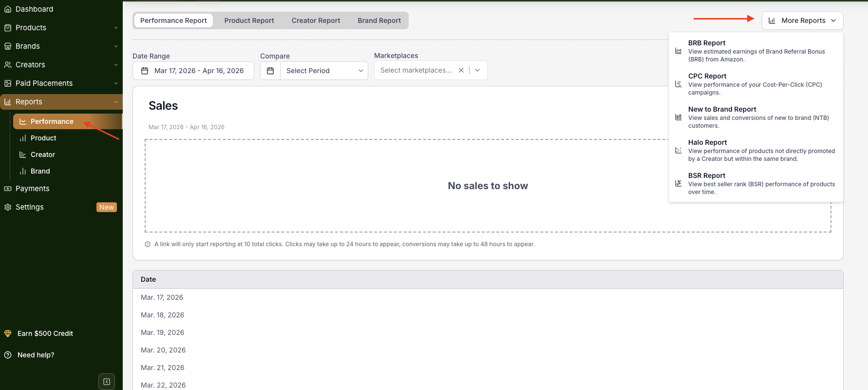The height and width of the screenshot is (390, 868).
Task: Click the Need help question mark icon
Action: click(x=8, y=355)
